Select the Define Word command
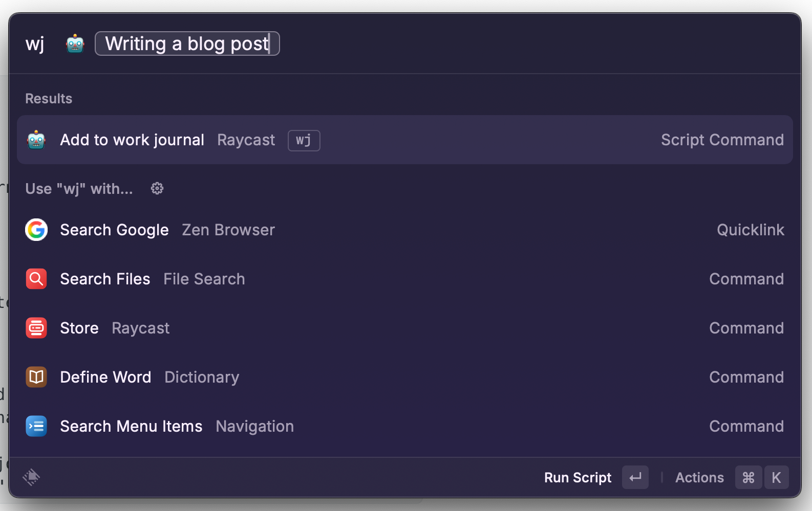The height and width of the screenshot is (511, 812). coord(405,377)
